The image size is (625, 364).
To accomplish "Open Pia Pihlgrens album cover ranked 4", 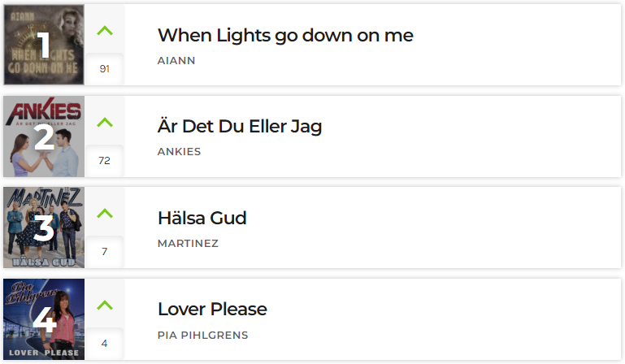I will point(44,319).
